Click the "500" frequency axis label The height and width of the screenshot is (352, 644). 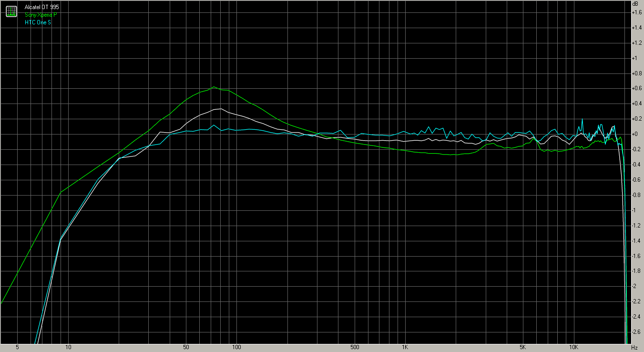354,347
